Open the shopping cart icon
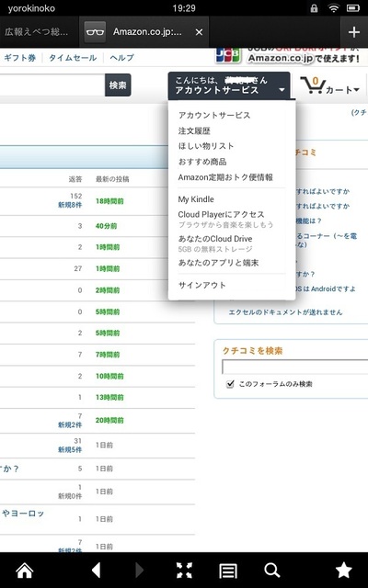Screen dimensions: 368x588 (x=313, y=85)
